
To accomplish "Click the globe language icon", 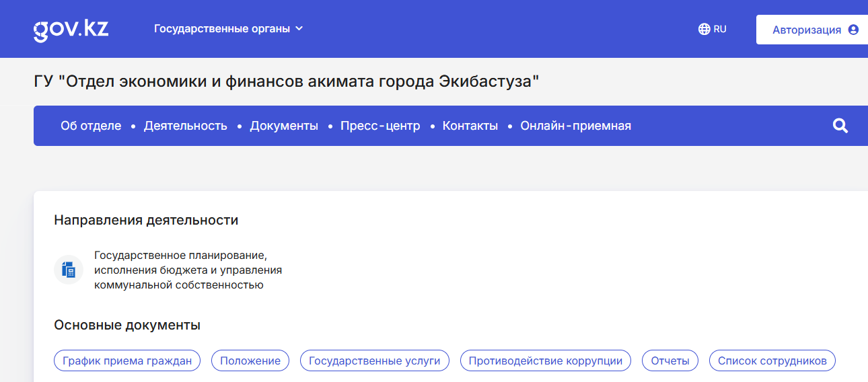I will 704,29.
